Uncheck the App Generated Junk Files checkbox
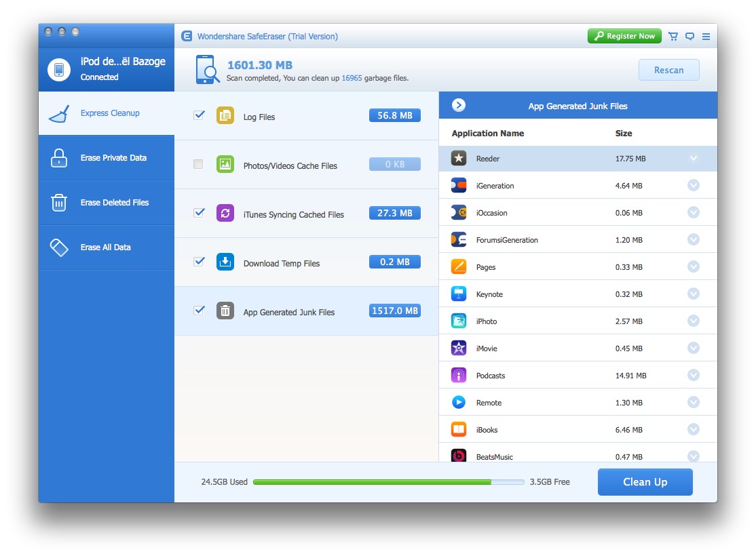The width and height of the screenshot is (756, 556). [x=199, y=311]
